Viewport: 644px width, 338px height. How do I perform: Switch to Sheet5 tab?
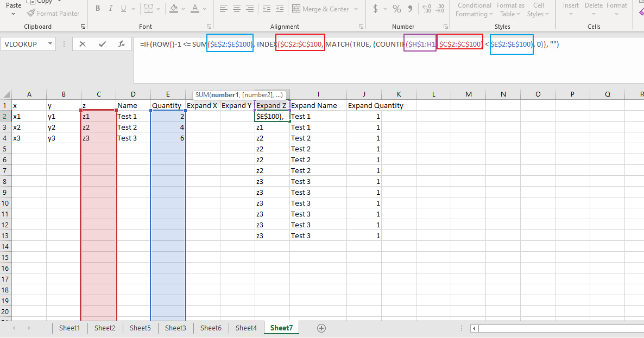coord(140,328)
